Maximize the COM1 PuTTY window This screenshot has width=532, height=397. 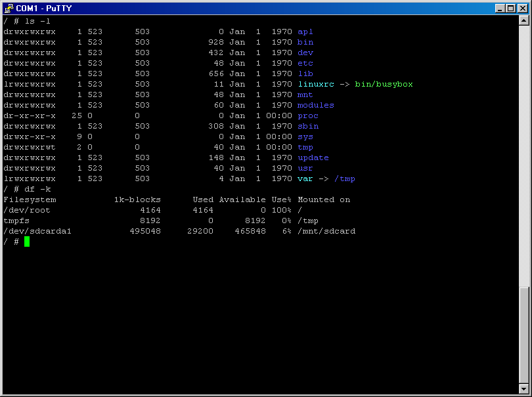click(510, 9)
